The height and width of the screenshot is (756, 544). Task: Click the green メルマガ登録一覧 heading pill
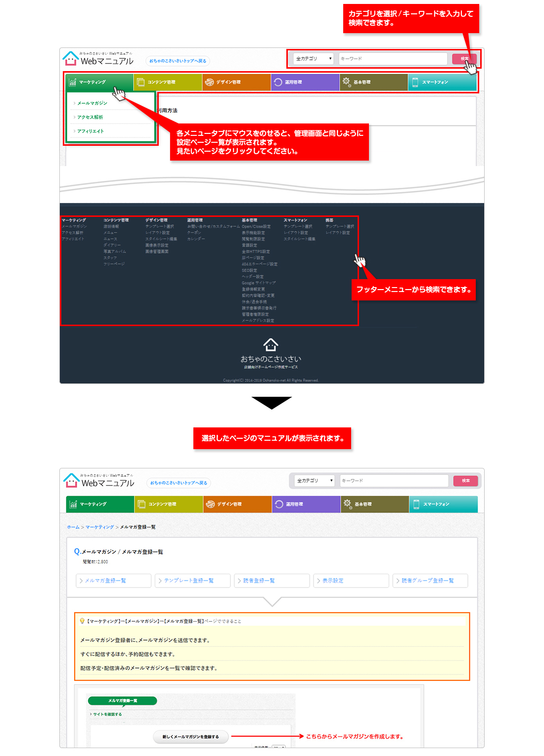click(x=122, y=701)
